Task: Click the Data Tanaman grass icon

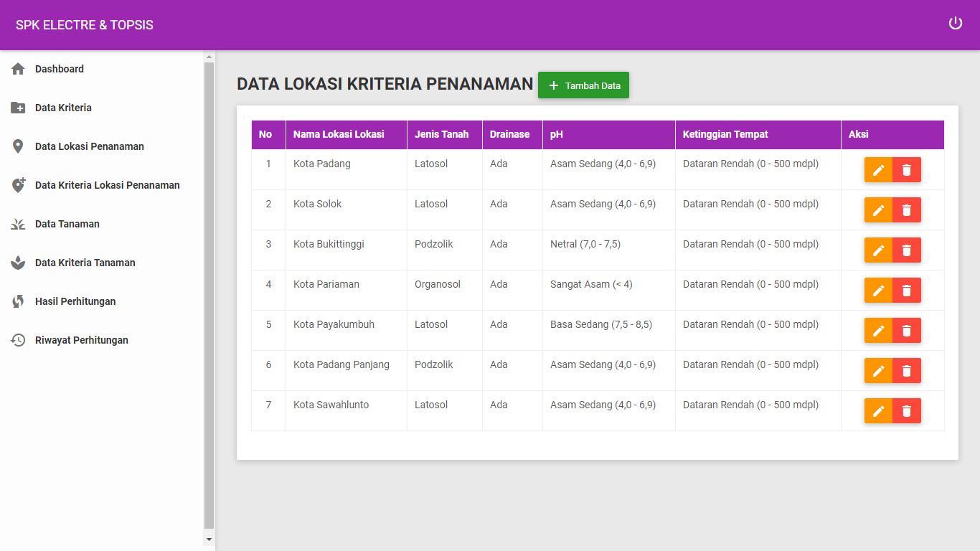Action: click(x=18, y=224)
